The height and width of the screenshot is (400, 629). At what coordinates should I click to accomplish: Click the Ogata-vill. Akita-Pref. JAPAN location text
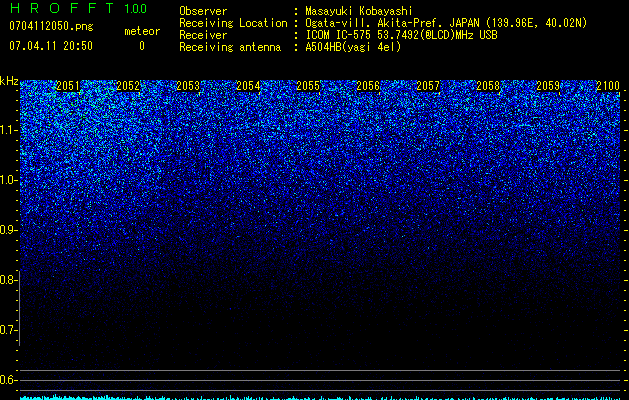click(446, 24)
